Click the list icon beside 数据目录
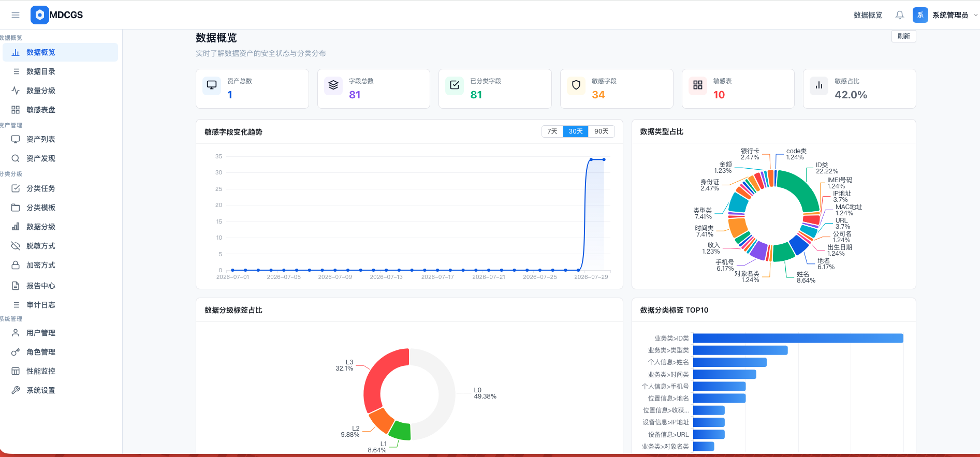980x457 pixels. tap(16, 71)
